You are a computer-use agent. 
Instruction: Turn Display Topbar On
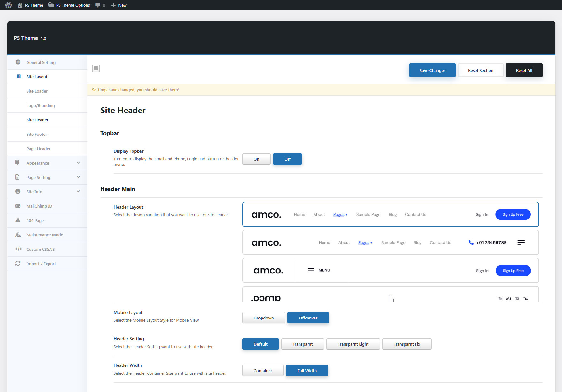(x=256, y=159)
